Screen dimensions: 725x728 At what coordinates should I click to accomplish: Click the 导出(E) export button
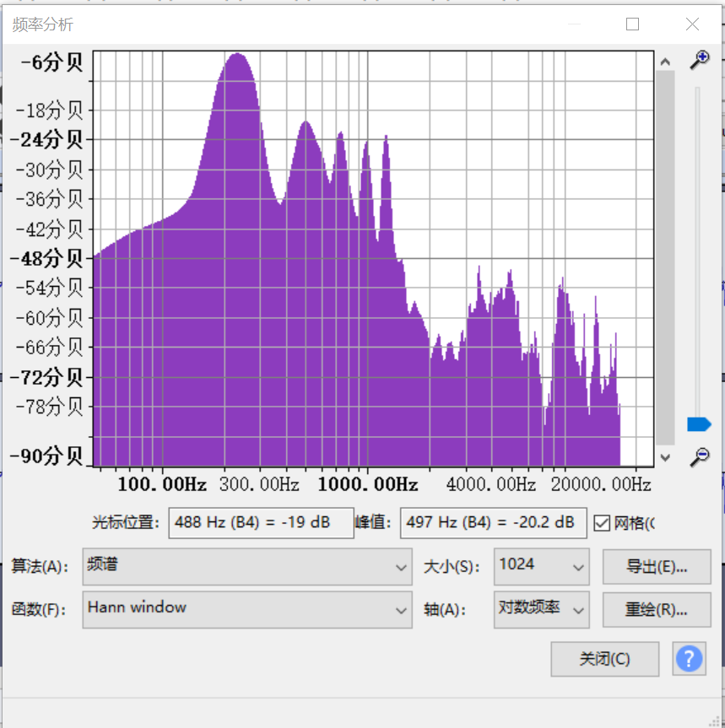[657, 567]
